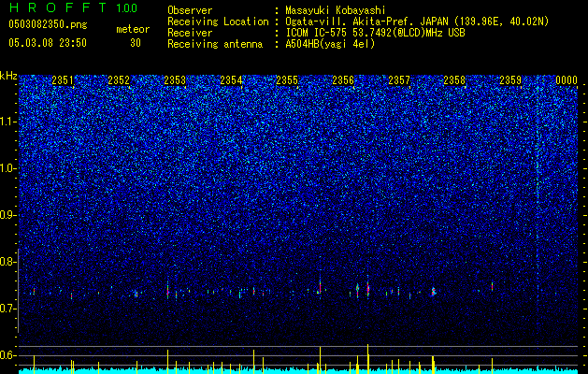Click the meteor label
Viewport: 588px width, 374px height.
tap(133, 29)
